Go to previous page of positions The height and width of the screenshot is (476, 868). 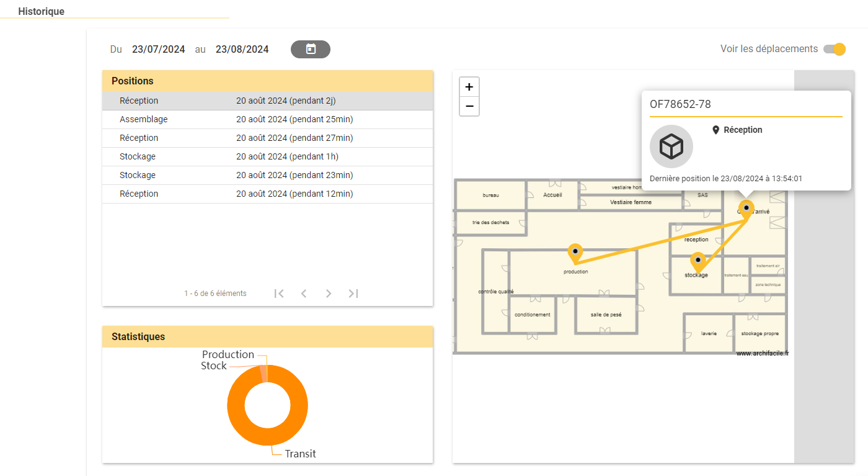[304, 294]
